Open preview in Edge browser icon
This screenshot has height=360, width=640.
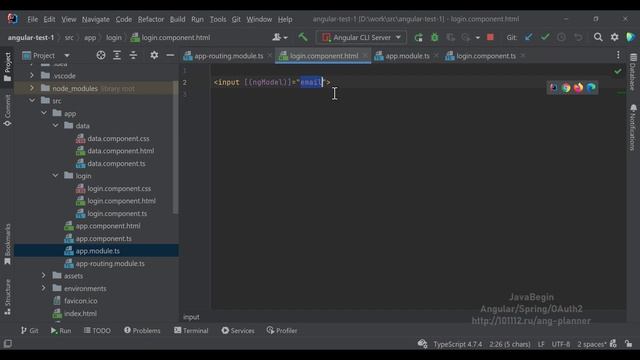591,87
